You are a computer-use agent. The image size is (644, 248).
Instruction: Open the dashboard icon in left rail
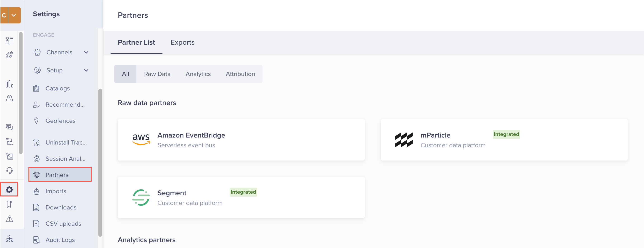(9, 40)
